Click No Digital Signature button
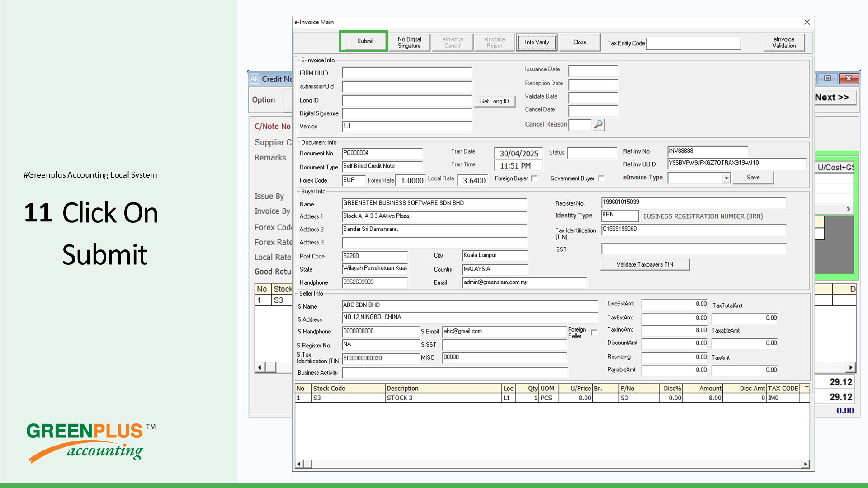 pos(409,42)
